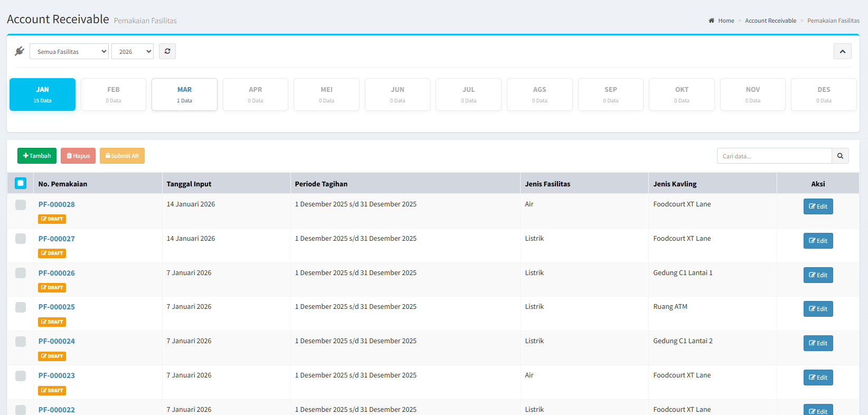Click Edit icon button for PF-000028
868x415 pixels.
(818, 206)
